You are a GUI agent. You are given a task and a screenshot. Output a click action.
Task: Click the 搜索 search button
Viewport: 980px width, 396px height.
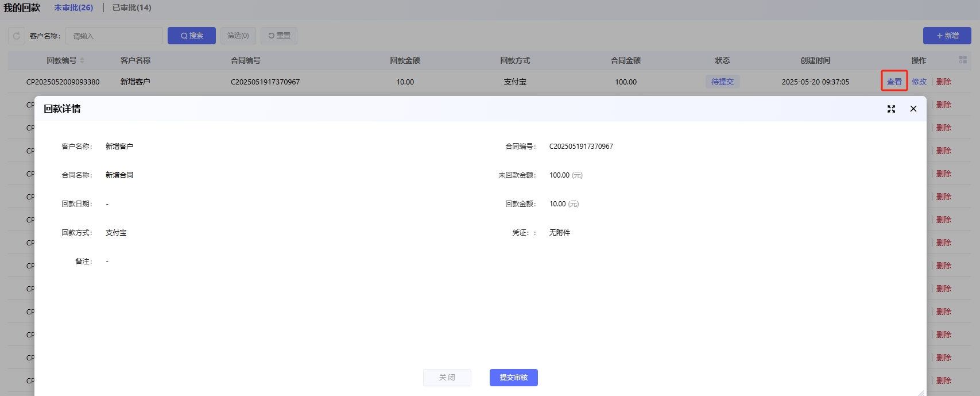click(192, 36)
